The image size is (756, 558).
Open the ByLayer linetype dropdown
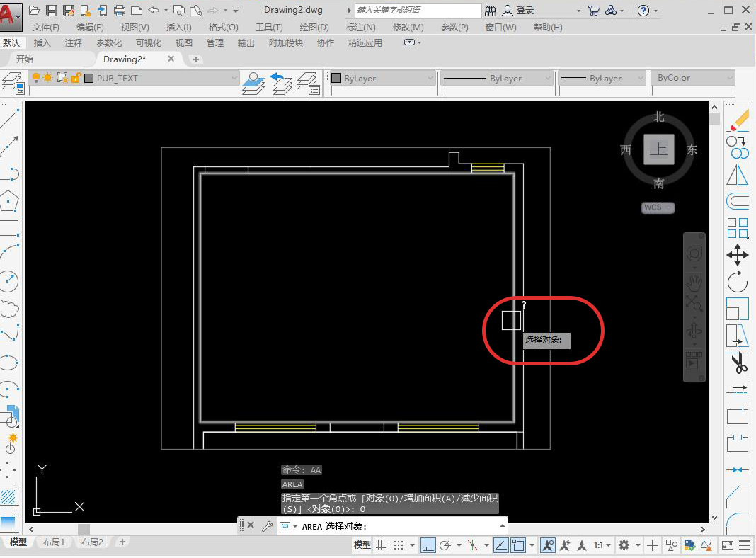pyautogui.click(x=548, y=78)
